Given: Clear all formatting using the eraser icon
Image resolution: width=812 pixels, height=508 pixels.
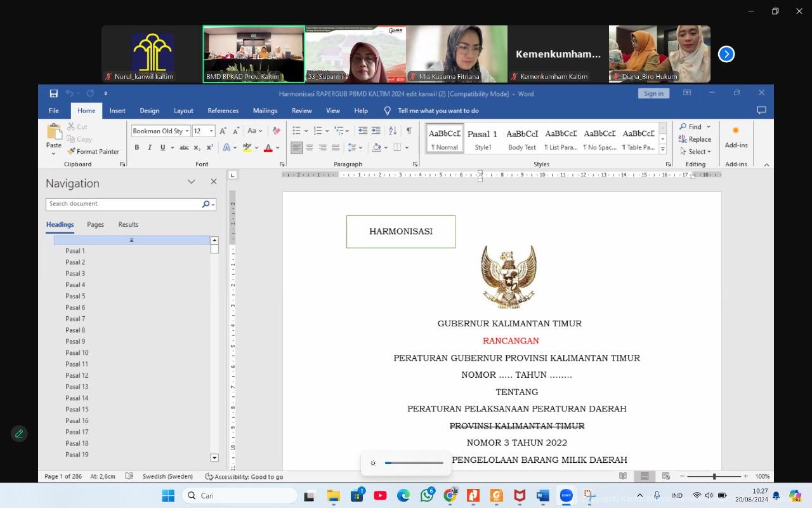Looking at the screenshot, I should 276,131.
